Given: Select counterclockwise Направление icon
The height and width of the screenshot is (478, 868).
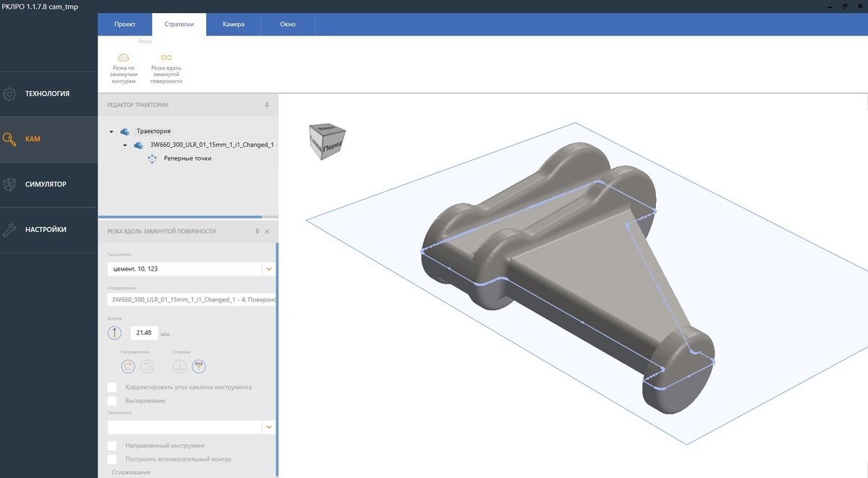Looking at the screenshot, I should coord(147,367).
